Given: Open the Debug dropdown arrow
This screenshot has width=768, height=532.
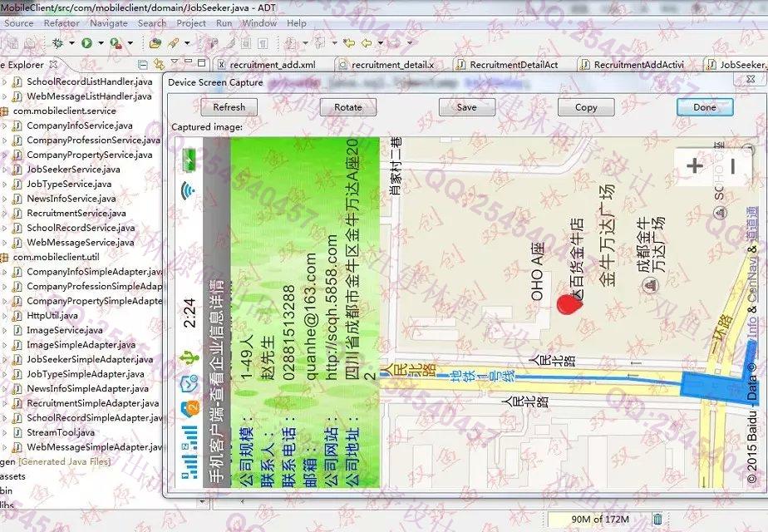Looking at the screenshot, I should (x=72, y=43).
